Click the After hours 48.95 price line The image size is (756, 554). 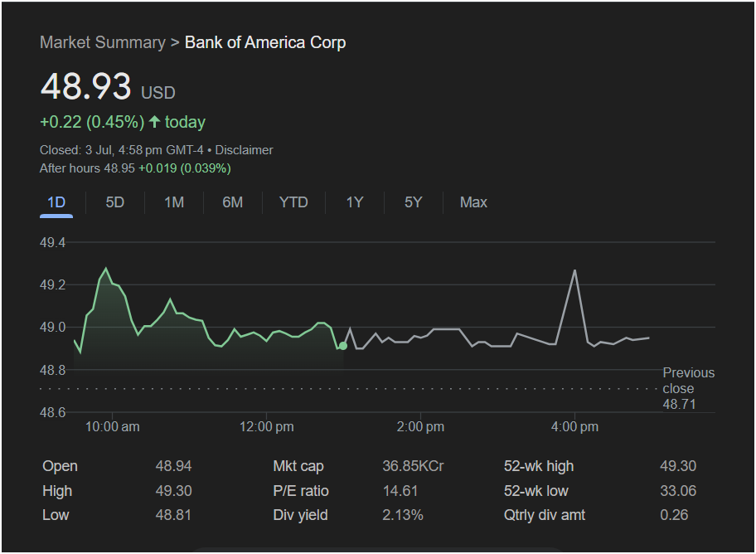click(135, 168)
